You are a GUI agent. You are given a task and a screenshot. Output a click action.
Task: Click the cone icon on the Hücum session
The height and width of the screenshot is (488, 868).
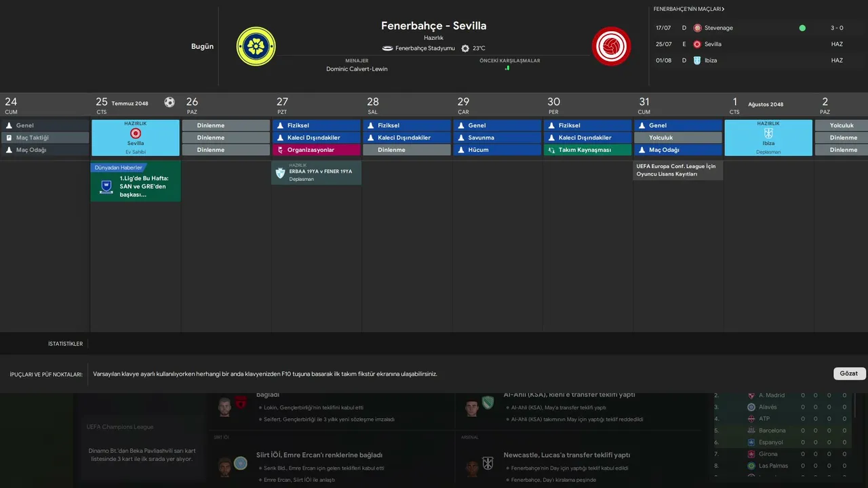point(461,150)
